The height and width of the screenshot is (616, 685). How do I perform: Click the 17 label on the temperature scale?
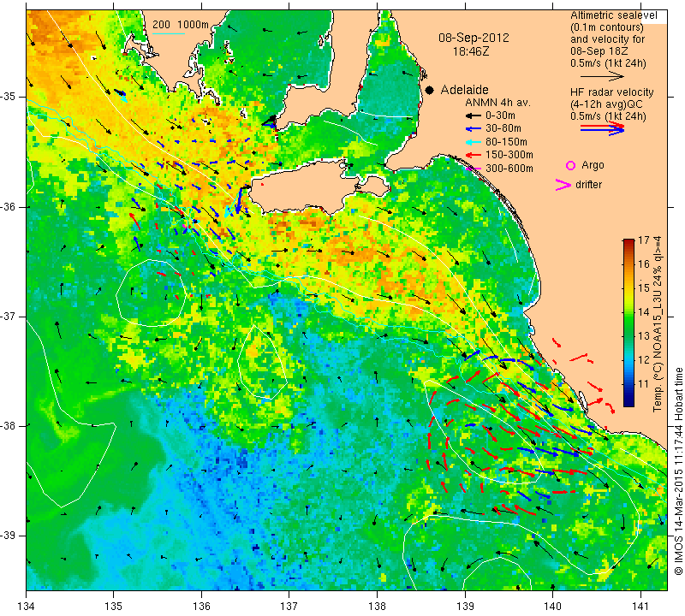point(644,240)
